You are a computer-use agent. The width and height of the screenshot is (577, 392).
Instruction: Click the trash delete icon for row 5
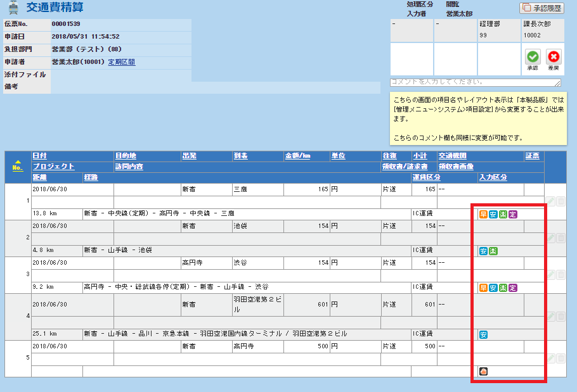point(561,358)
